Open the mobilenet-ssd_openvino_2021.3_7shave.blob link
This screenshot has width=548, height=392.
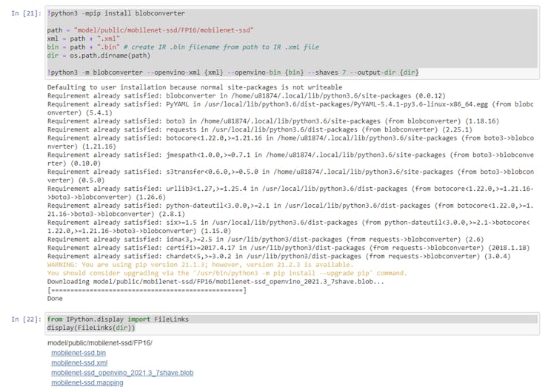[122, 373]
